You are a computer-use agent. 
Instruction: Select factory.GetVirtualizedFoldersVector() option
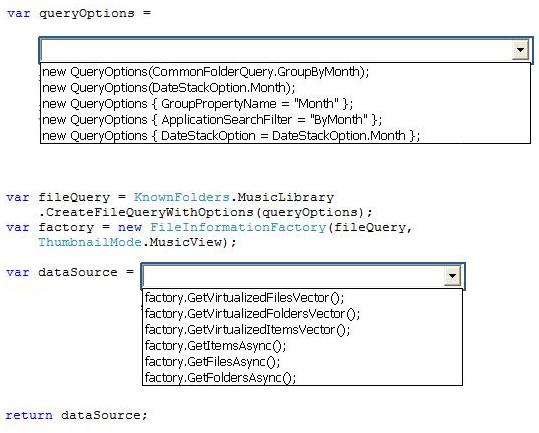click(302, 313)
